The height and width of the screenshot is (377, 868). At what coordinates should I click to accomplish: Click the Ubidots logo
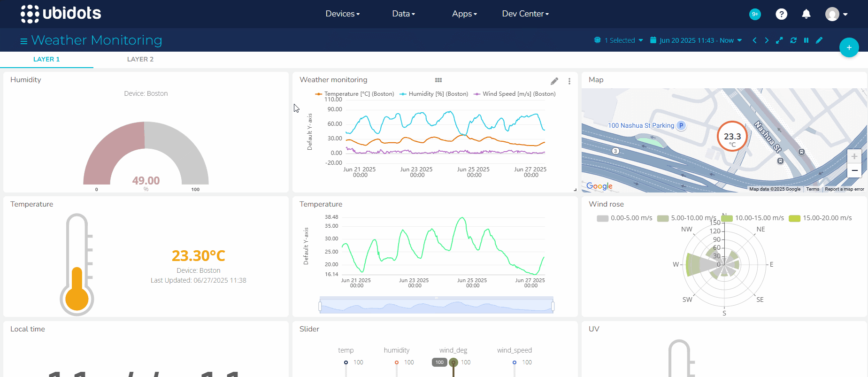click(x=61, y=14)
